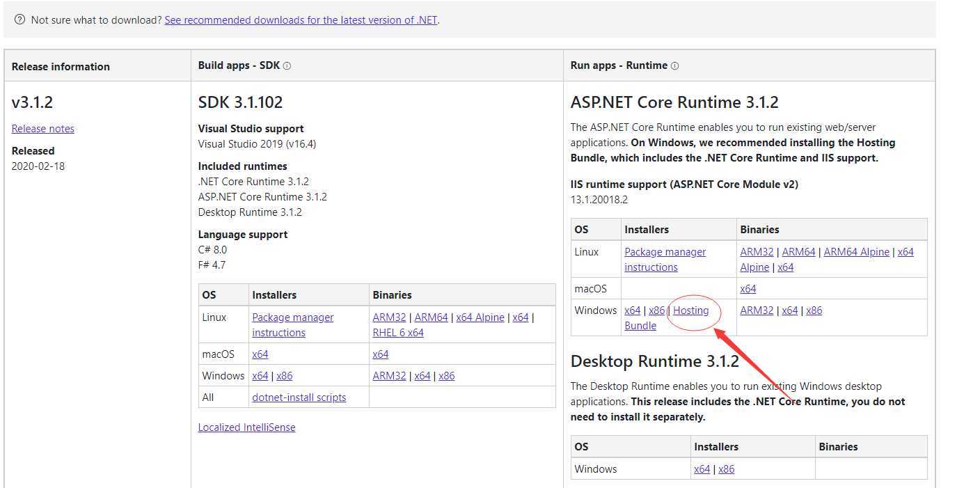Open the recommended downloads for latest .NET link

(x=301, y=19)
